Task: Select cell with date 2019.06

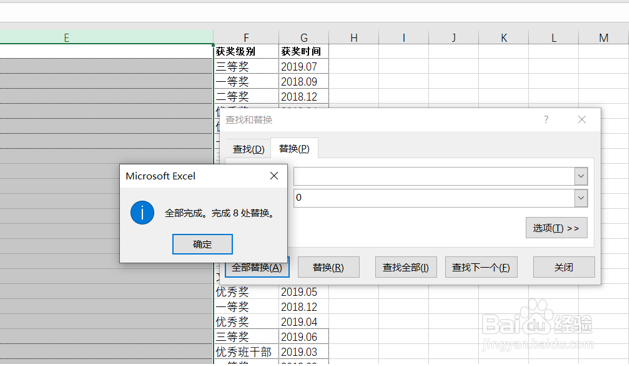Action: coord(304,337)
